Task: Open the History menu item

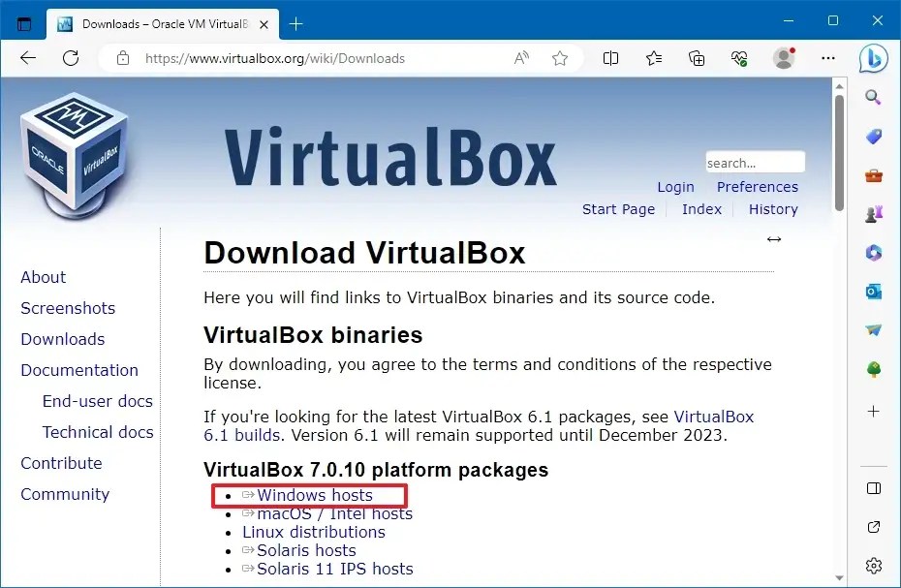Action: click(772, 209)
